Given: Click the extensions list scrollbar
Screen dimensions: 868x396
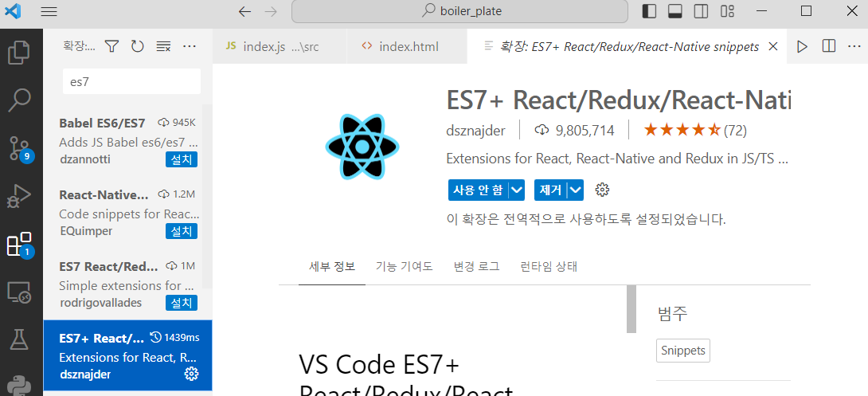Looking at the screenshot, I should [207, 196].
